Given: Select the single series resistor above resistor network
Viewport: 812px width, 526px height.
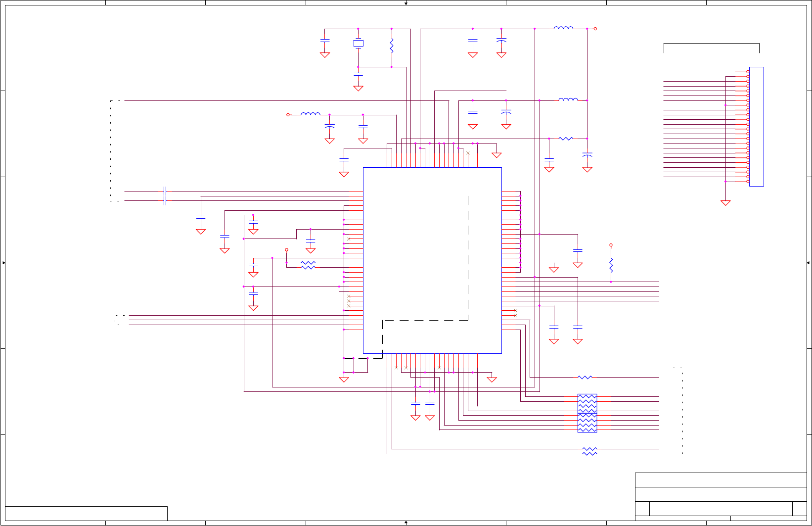Looking at the screenshot, I should coord(585,377).
